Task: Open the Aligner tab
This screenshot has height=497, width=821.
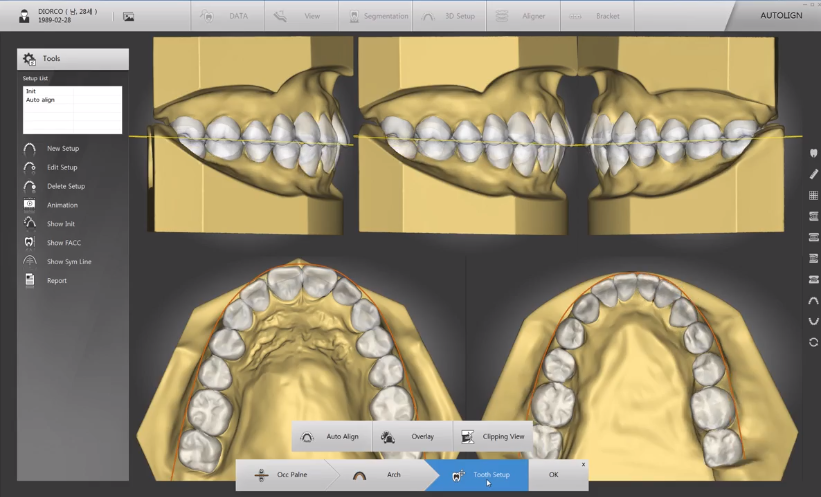Action: click(524, 16)
